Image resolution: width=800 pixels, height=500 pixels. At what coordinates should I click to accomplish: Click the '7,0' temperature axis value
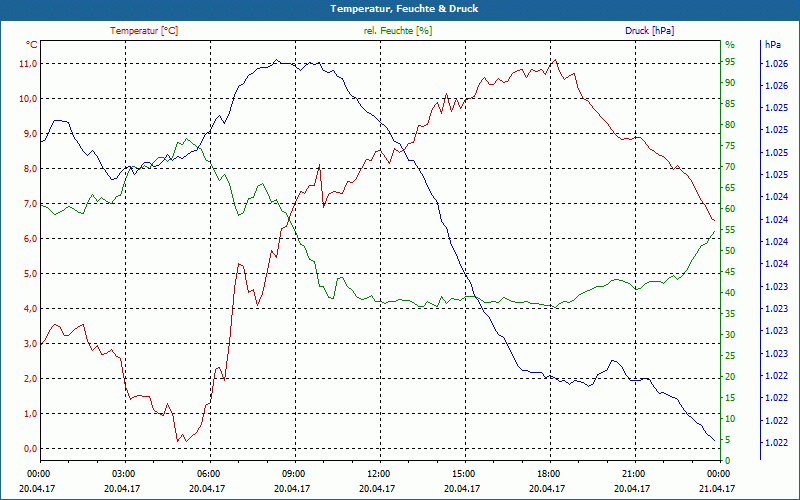[30, 204]
